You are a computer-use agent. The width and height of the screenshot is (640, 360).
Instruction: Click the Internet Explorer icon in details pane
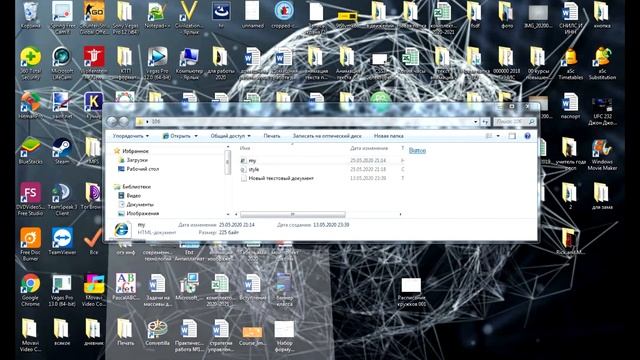[122, 229]
